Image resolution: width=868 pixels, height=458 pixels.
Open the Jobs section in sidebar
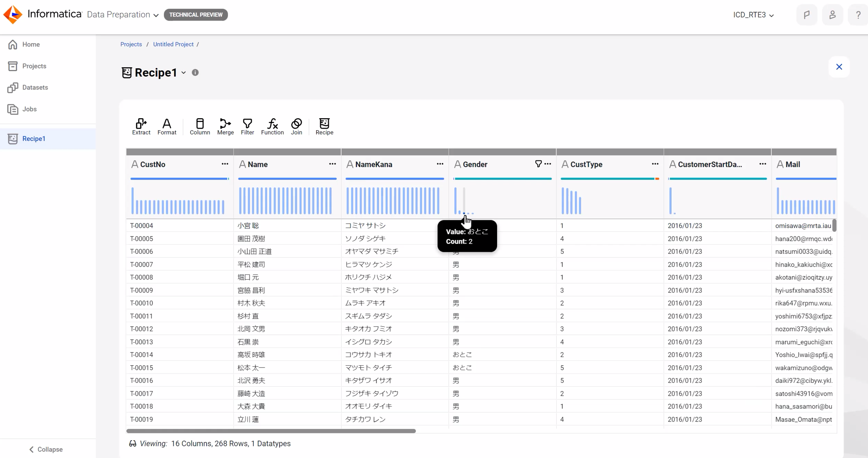(29, 109)
